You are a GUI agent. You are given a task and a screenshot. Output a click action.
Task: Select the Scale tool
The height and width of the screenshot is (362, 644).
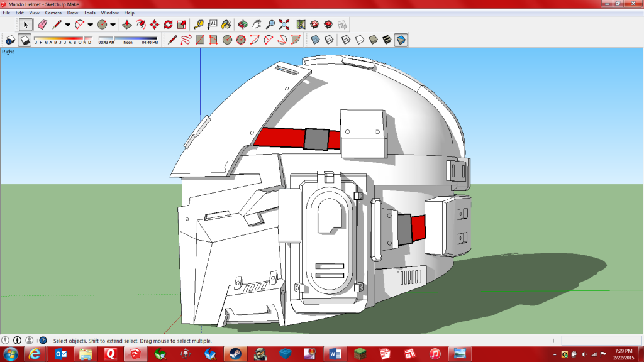coord(182,25)
